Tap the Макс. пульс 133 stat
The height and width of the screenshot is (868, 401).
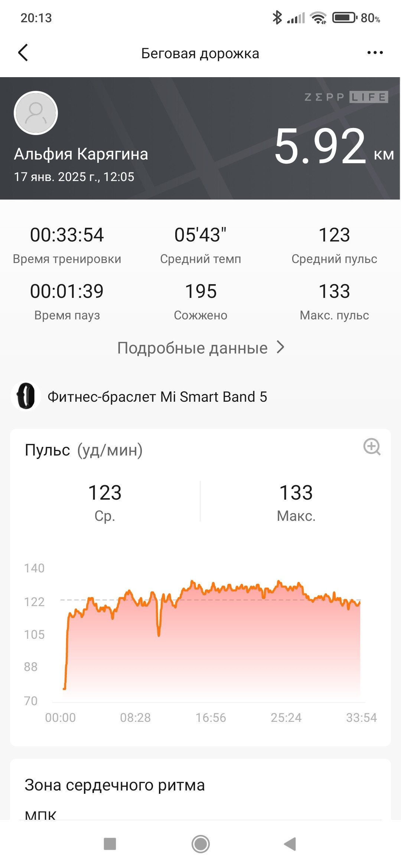(334, 302)
